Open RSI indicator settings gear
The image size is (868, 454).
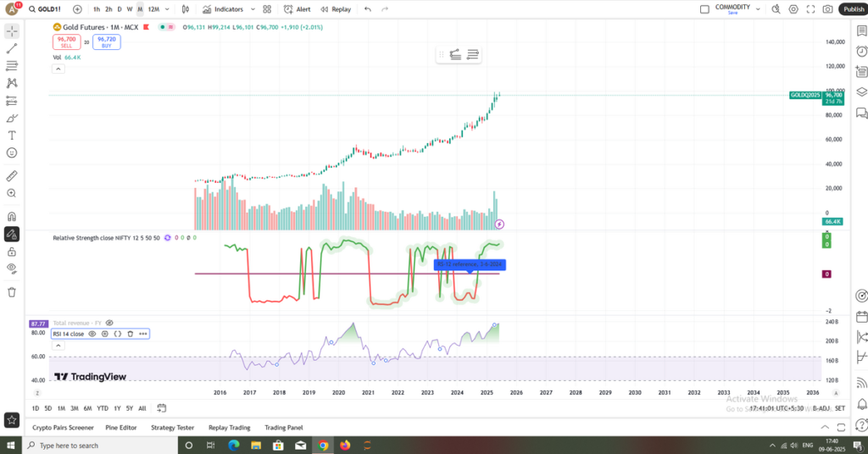pyautogui.click(x=104, y=334)
